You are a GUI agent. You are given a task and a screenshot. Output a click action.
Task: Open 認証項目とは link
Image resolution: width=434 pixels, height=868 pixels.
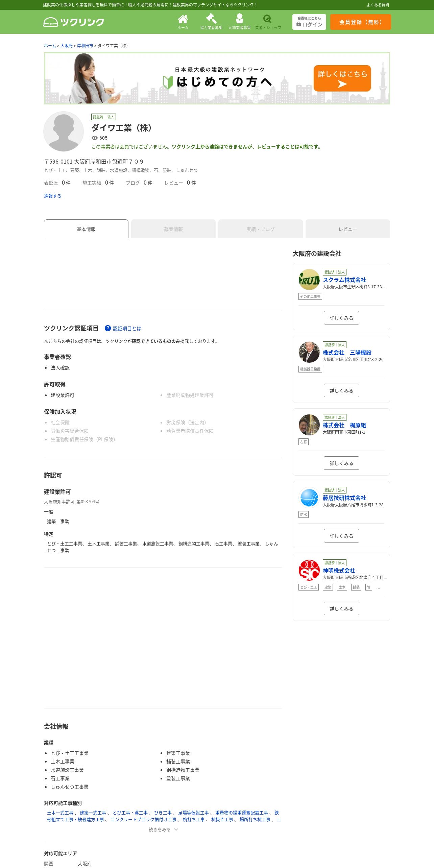pos(127,328)
